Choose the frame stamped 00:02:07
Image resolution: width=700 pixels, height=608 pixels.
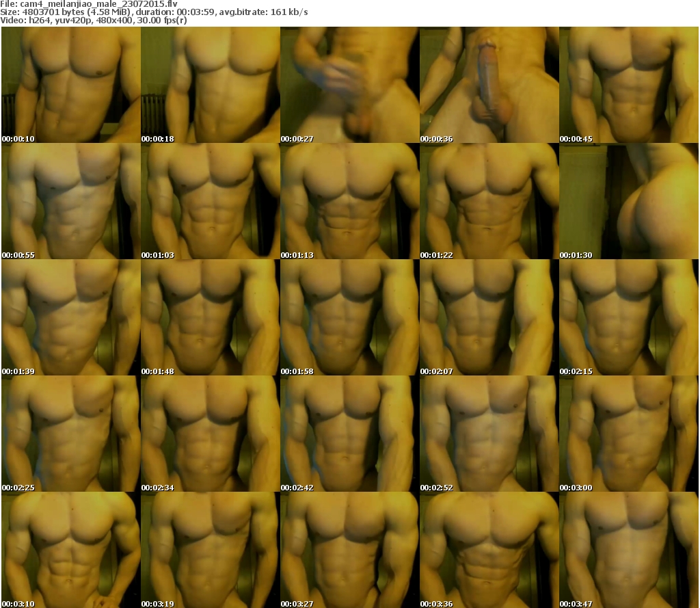489,317
